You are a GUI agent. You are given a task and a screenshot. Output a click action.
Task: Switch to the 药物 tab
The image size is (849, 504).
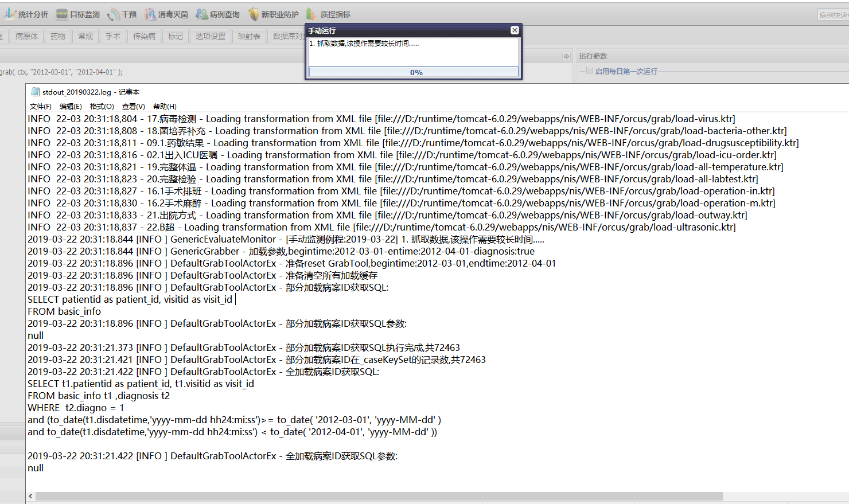tap(58, 36)
